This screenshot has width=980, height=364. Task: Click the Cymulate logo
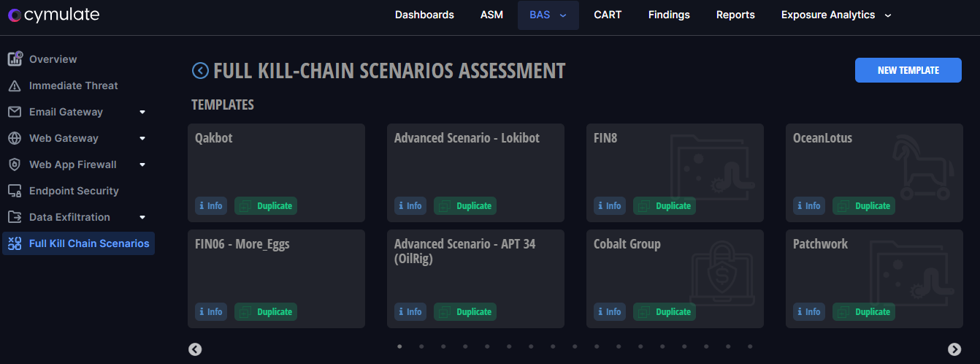pyautogui.click(x=54, y=15)
